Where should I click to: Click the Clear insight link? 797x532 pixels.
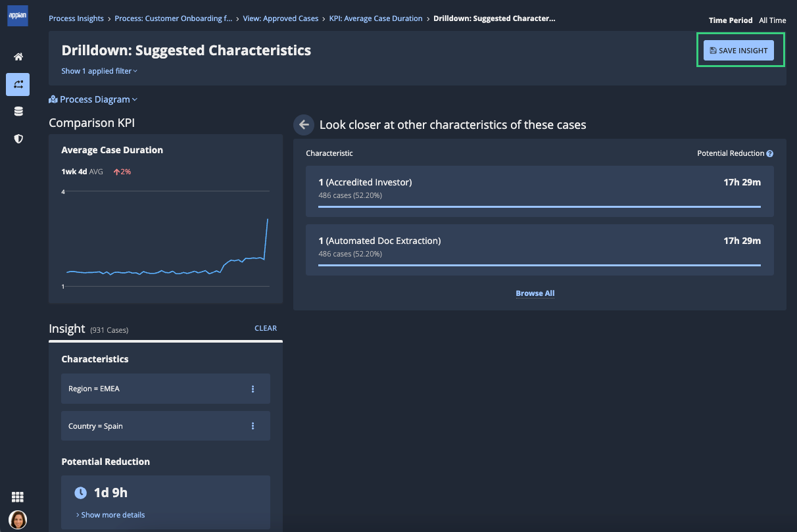coord(266,328)
